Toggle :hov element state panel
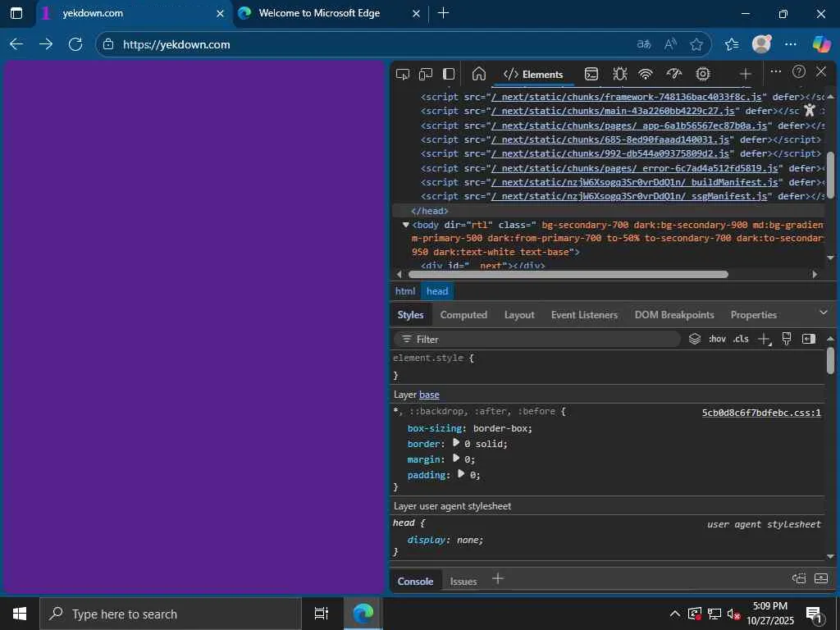This screenshot has width=840, height=630. pyautogui.click(x=717, y=339)
